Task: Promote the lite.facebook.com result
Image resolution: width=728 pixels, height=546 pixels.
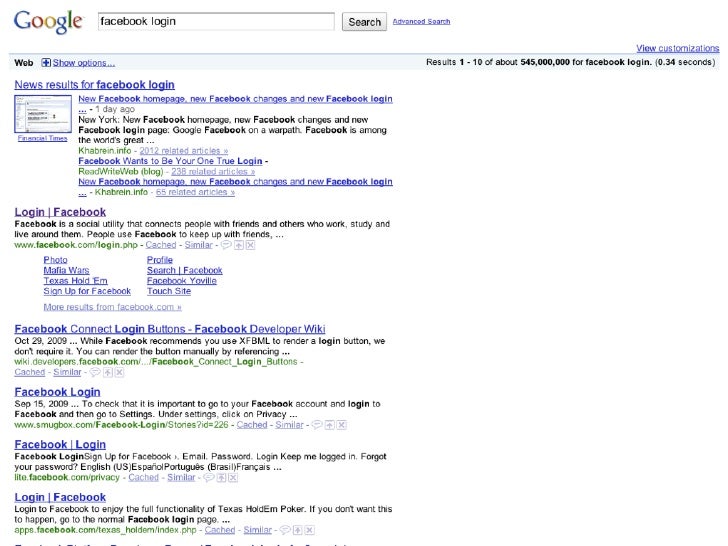Action: coord(221,477)
